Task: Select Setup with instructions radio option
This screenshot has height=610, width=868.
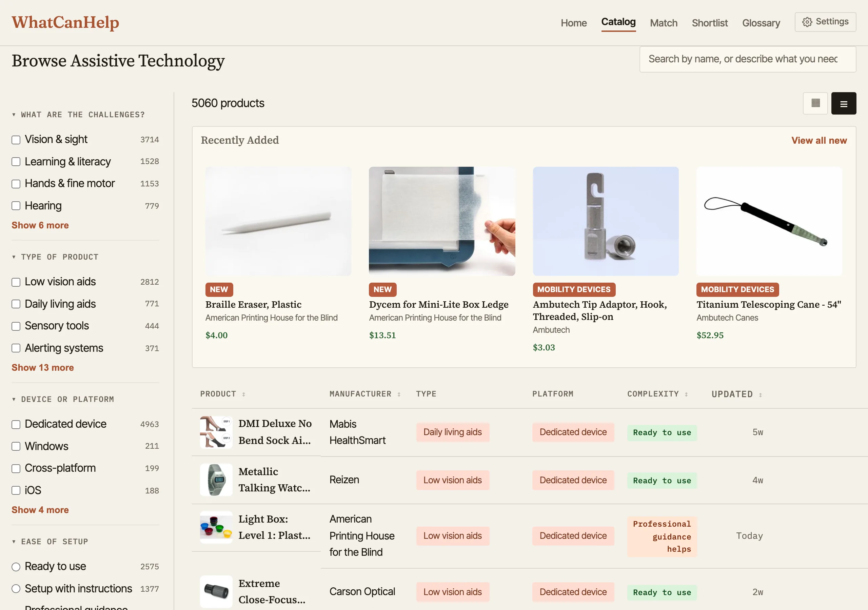Action: [x=16, y=589]
